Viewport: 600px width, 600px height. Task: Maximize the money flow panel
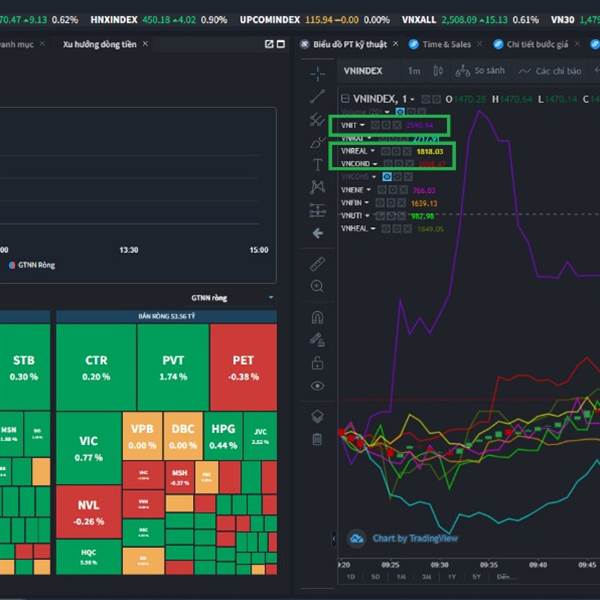tap(281, 44)
